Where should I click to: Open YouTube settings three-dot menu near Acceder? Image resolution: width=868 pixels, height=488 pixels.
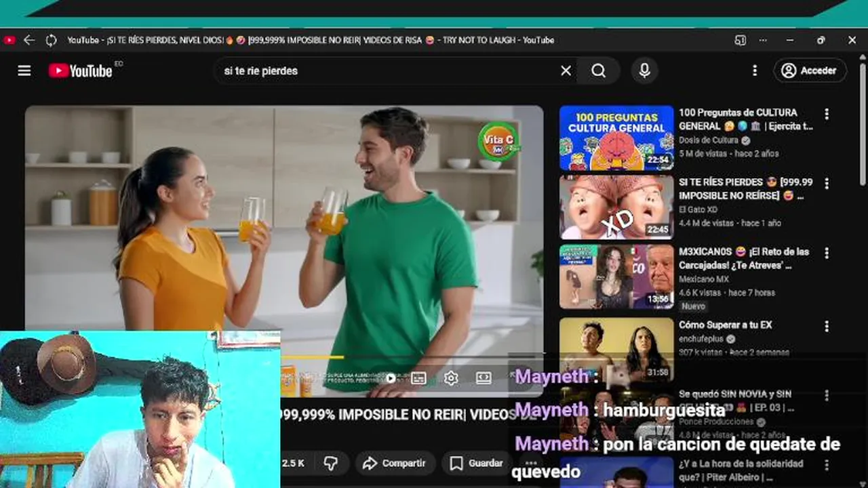[x=754, y=70]
